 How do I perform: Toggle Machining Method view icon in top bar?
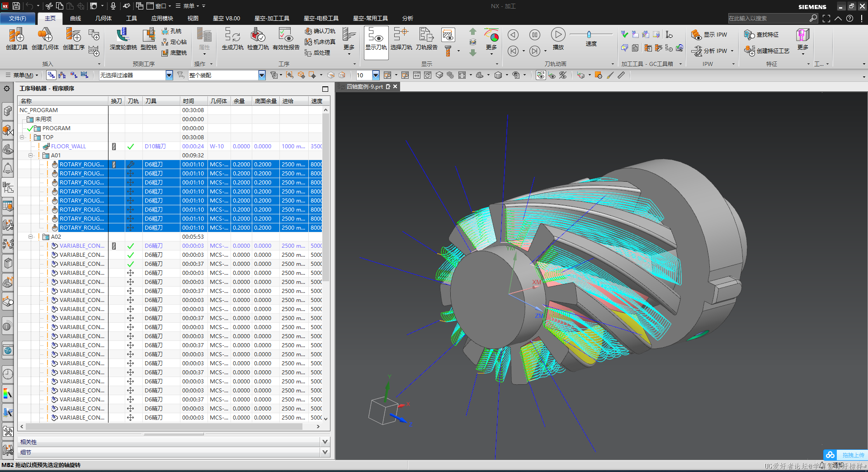click(85, 75)
